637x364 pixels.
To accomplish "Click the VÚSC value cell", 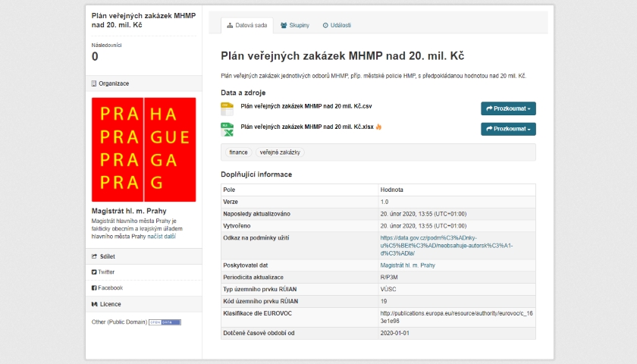I will pos(388,289).
